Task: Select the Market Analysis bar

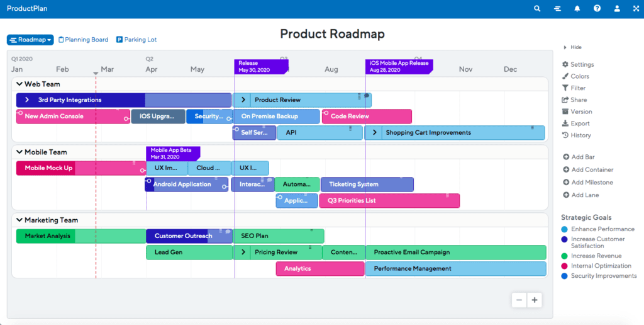Action: (x=81, y=236)
